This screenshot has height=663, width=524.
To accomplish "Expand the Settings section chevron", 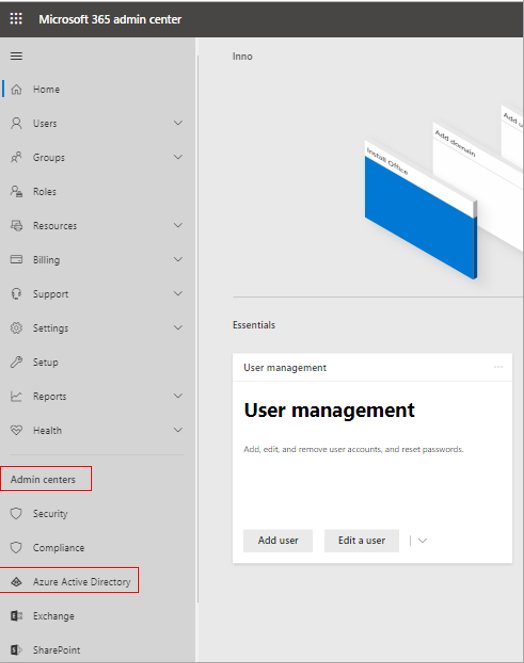I will coord(178,328).
